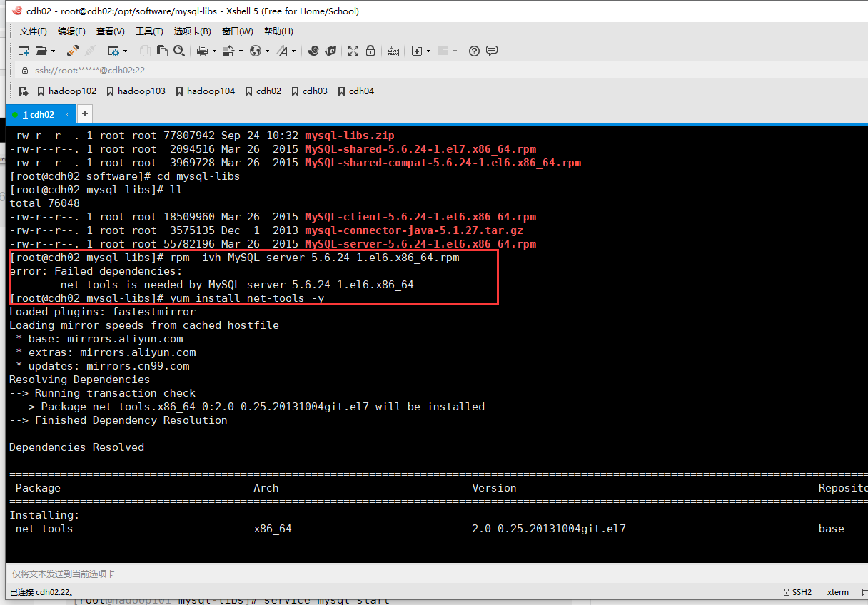Expand the new tab layout dropdown arrow
Screen dimensions: 868x605
coord(429,51)
